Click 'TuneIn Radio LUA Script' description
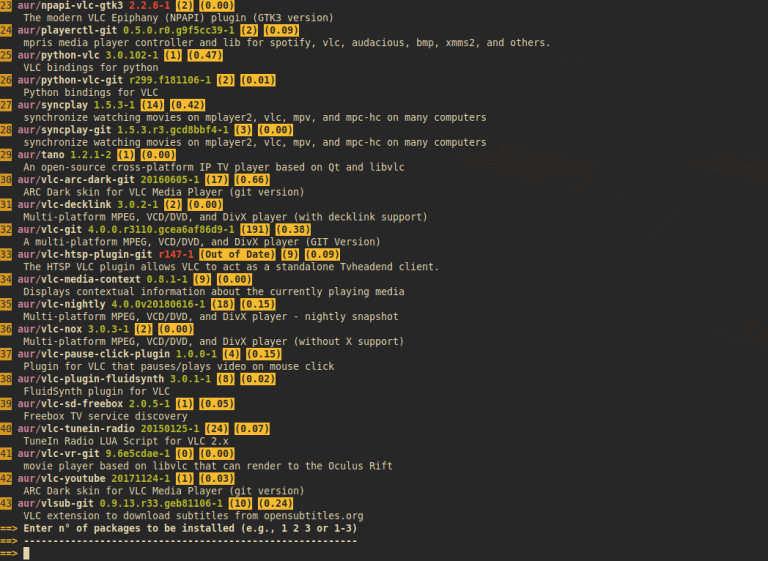The width and height of the screenshot is (768, 561). [x=126, y=441]
